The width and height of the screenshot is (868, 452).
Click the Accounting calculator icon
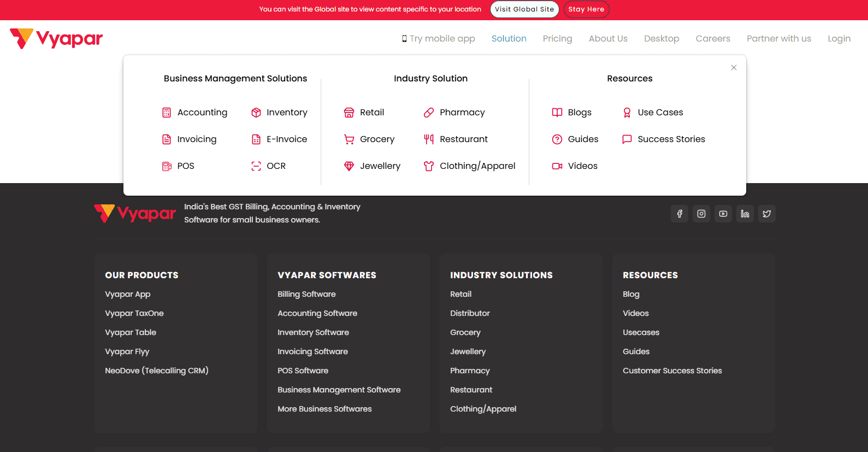coord(167,113)
